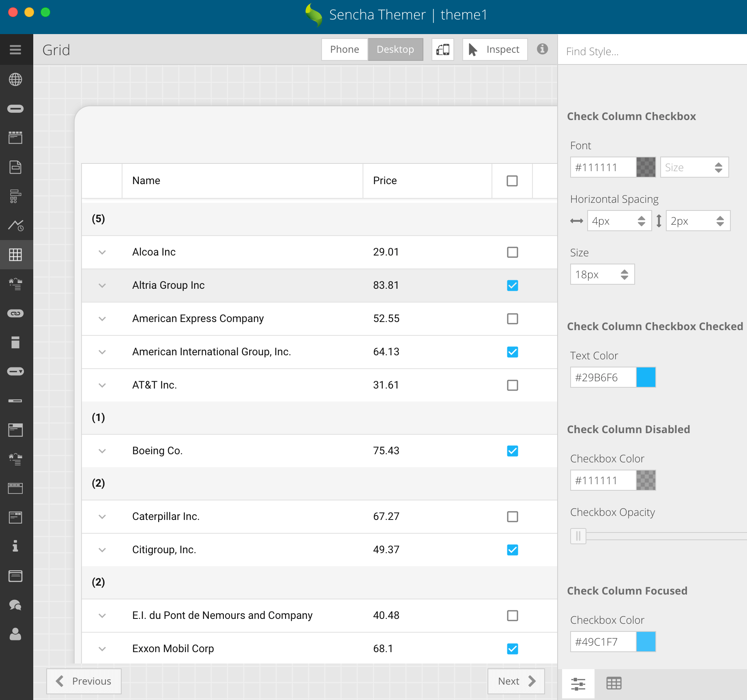747x700 pixels.
Task: Expand the American Express Company row chevron
Action: (x=102, y=319)
